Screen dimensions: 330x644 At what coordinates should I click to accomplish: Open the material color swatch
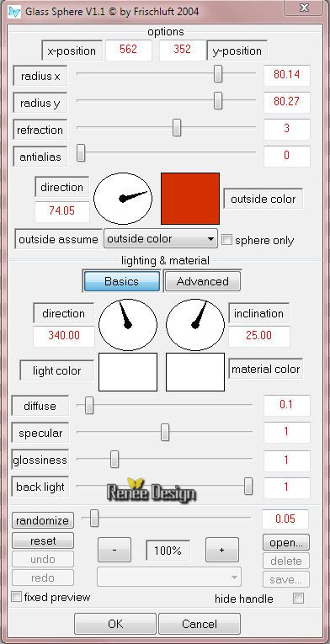195,372
